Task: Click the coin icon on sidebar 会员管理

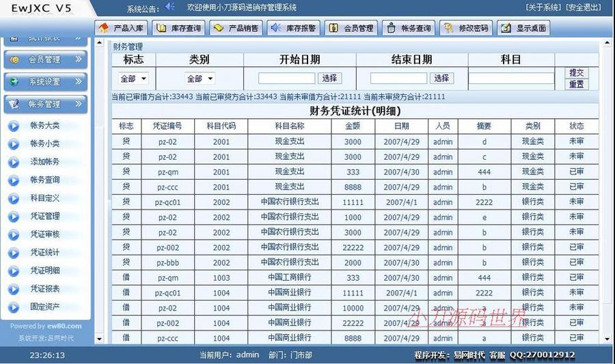Action: pyautogui.click(x=14, y=59)
